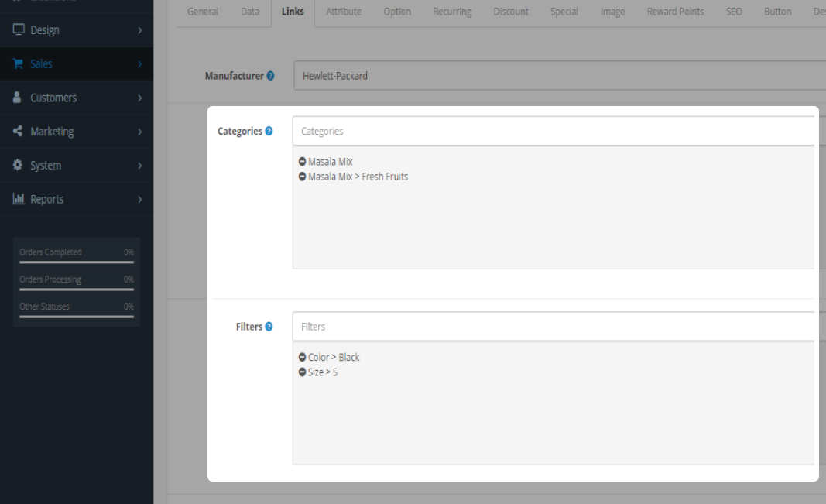Screen dimensions: 826x504
Task: Click the Filters input field
Action: [x=554, y=327]
